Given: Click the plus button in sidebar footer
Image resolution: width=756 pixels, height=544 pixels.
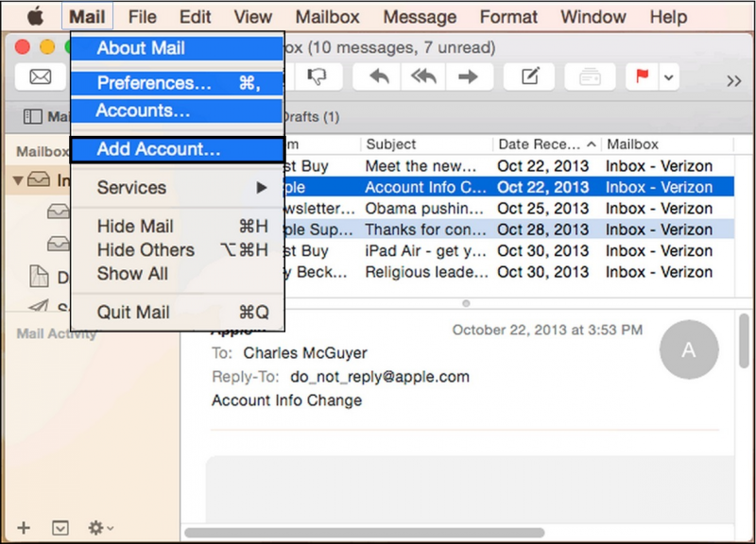Looking at the screenshot, I should pyautogui.click(x=24, y=528).
